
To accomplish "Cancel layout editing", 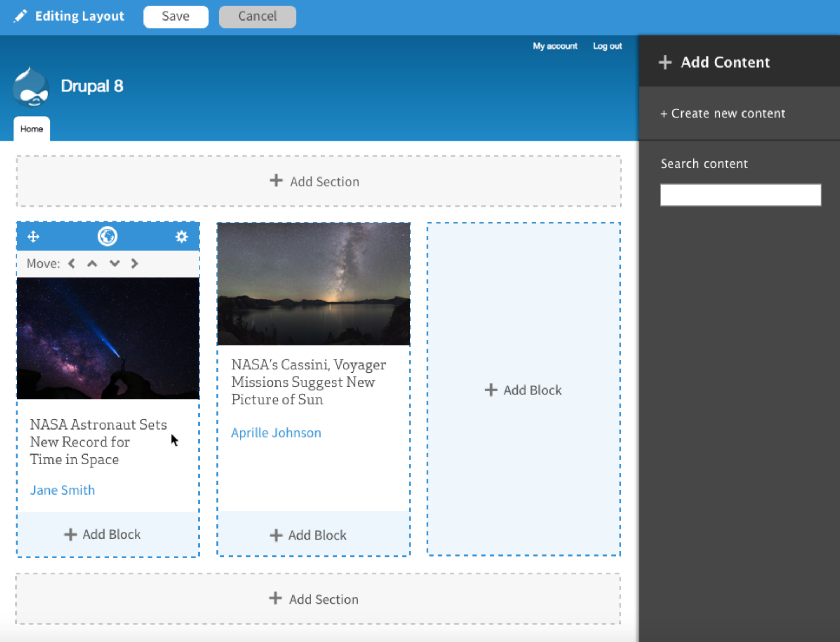I will point(258,17).
